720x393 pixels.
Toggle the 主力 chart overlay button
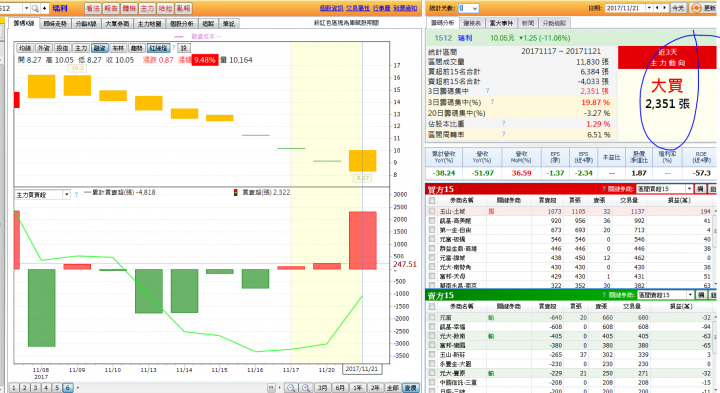coord(81,48)
